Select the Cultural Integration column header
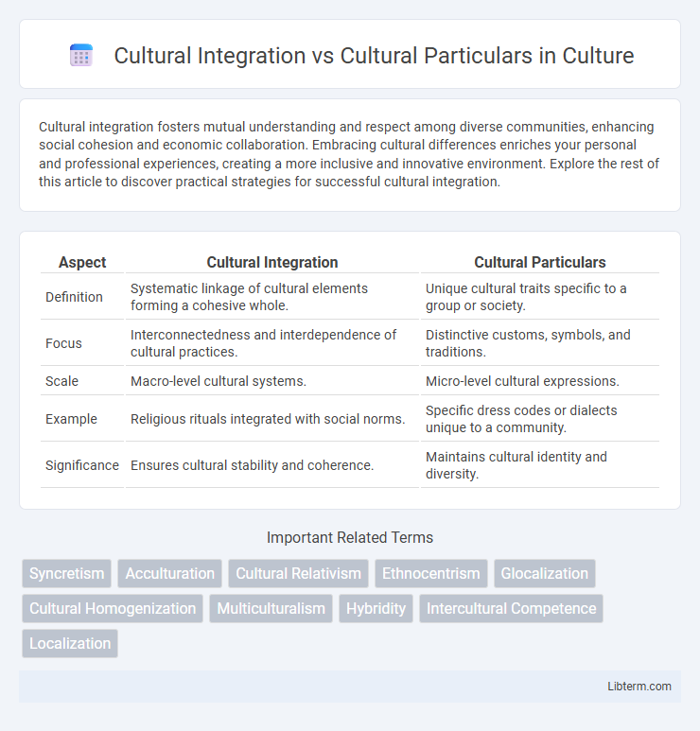 click(272, 263)
